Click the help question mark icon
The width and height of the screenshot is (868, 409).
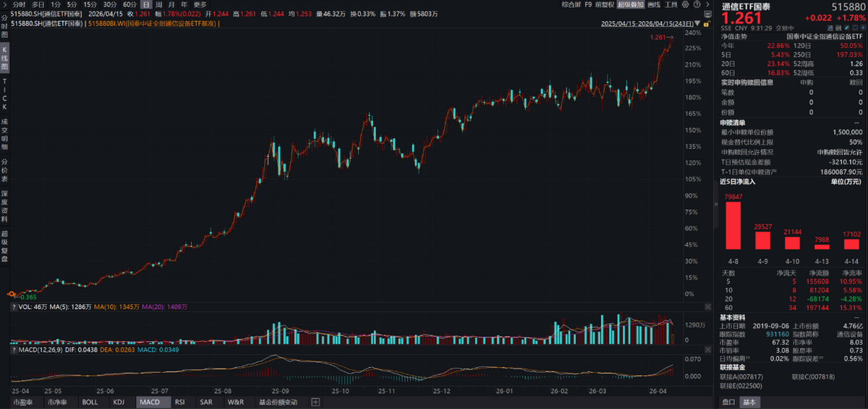click(x=699, y=4)
